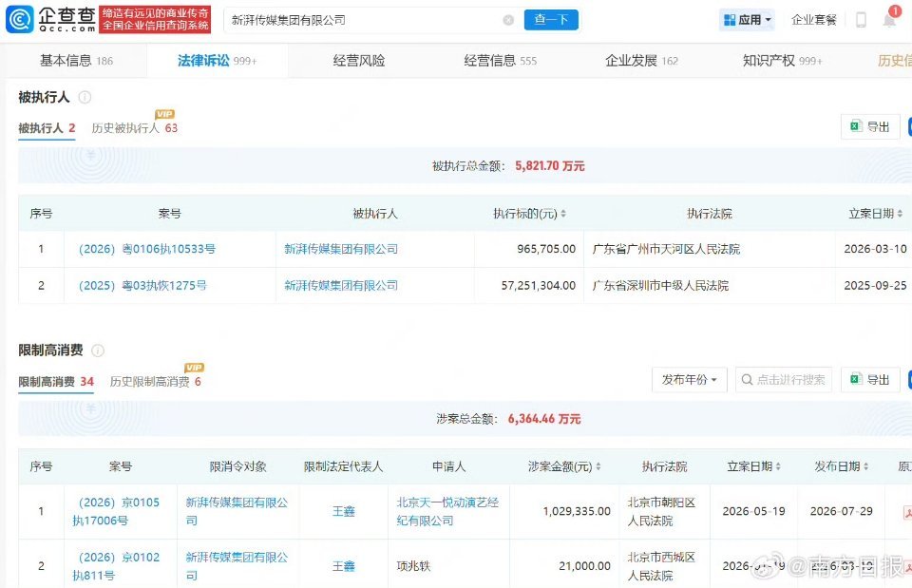Click the Qcc.com logo icon
This screenshot has height=588, width=912.
19,19
